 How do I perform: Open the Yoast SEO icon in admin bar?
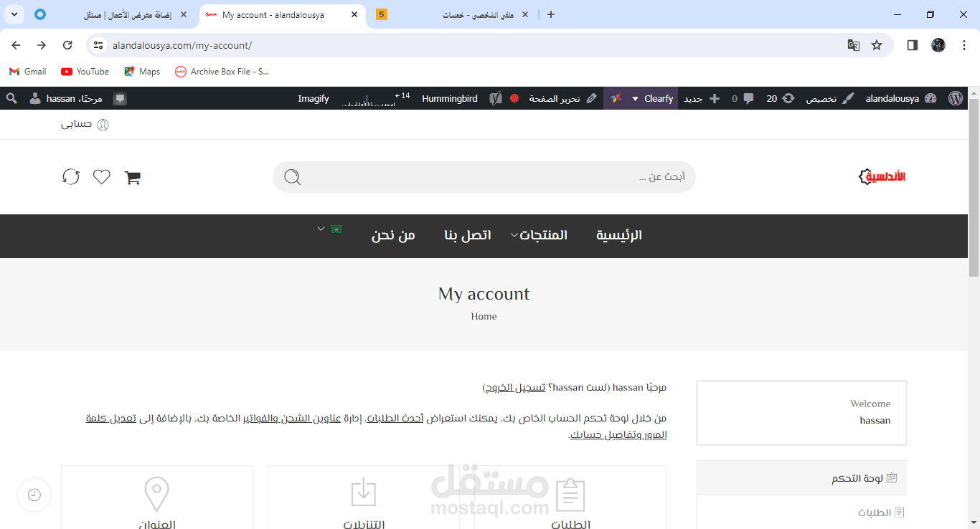[x=496, y=98]
